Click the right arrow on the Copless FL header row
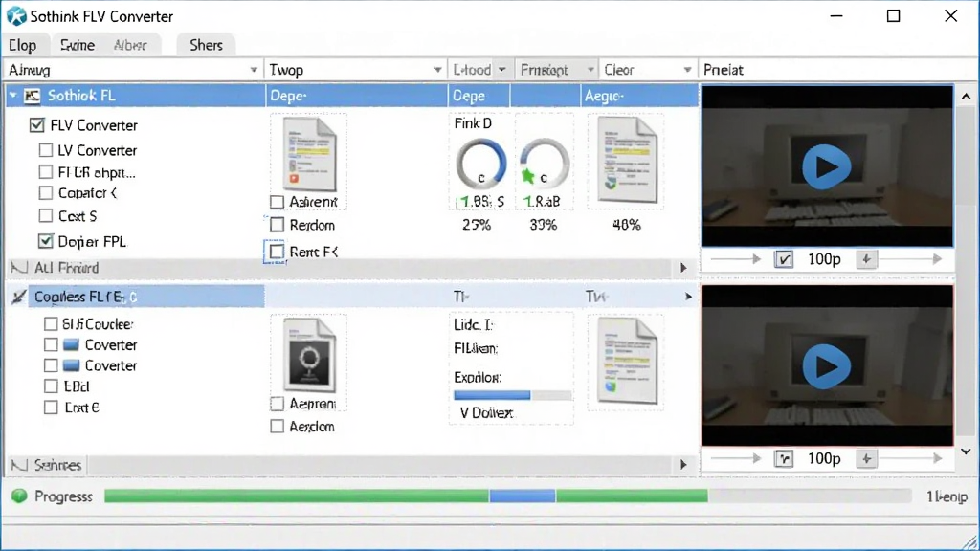 688,297
